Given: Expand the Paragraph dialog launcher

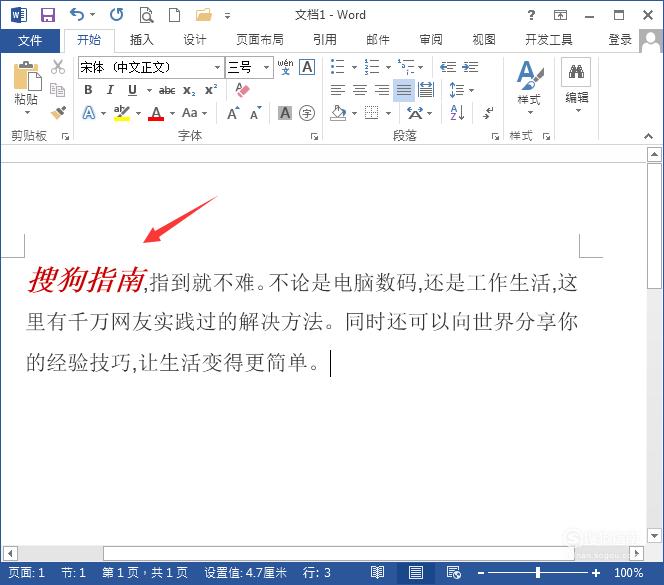Looking at the screenshot, I should [x=495, y=136].
